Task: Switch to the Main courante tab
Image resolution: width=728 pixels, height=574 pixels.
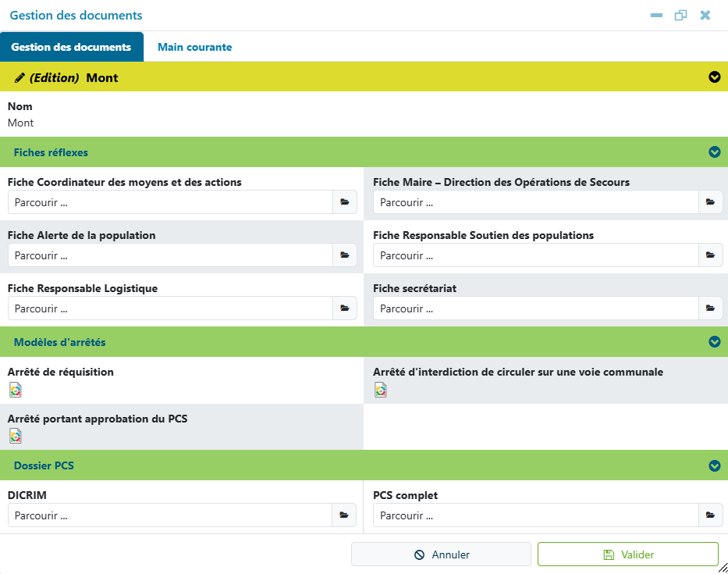Action: tap(194, 47)
